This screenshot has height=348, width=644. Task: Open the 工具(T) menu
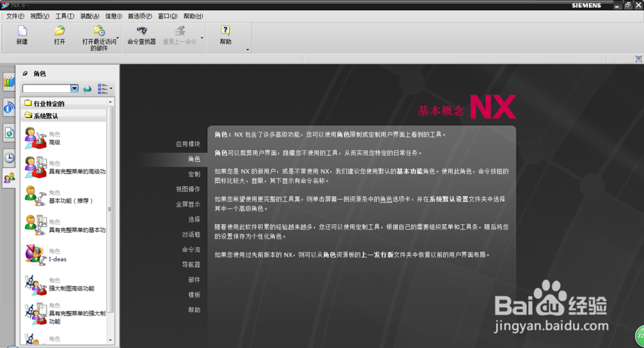[65, 16]
